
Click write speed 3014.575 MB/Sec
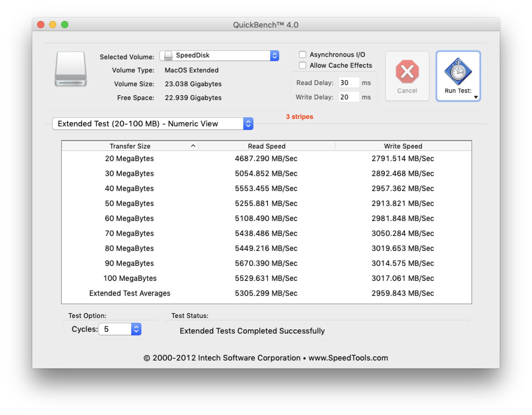403,263
